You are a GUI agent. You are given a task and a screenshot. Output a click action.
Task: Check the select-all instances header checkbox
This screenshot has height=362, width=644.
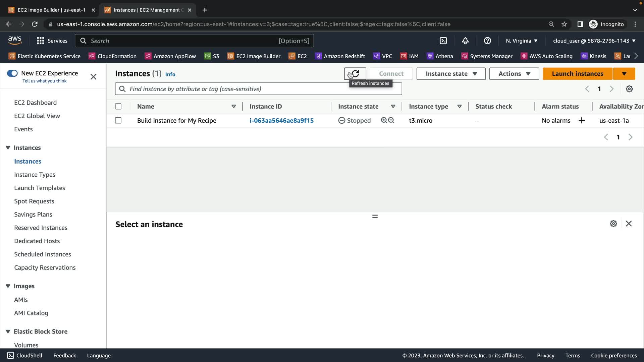(x=118, y=107)
